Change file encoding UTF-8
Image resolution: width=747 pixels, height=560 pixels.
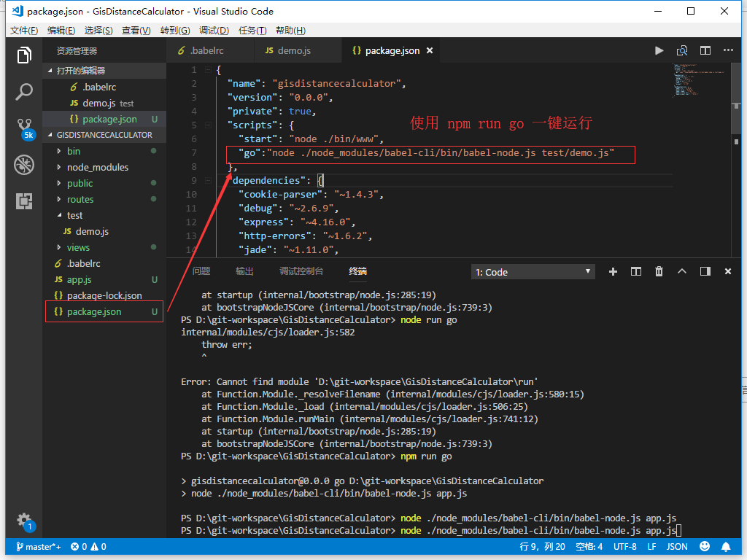pos(624,547)
